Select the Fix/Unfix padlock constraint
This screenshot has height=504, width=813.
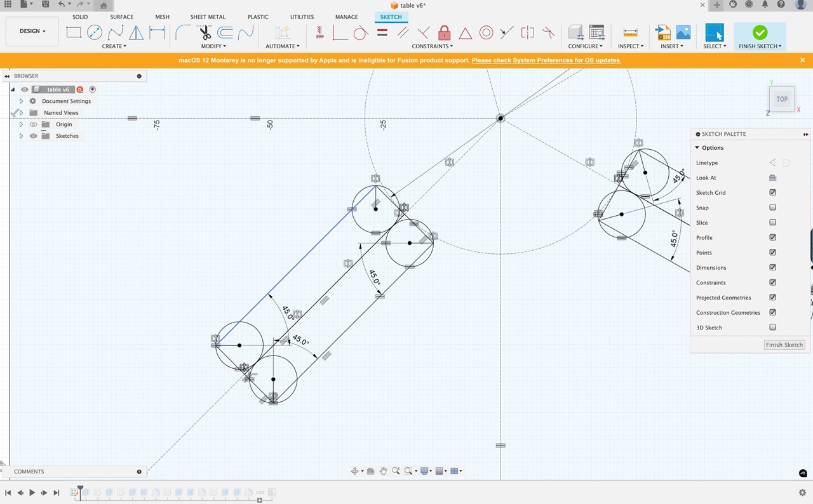[x=445, y=32]
